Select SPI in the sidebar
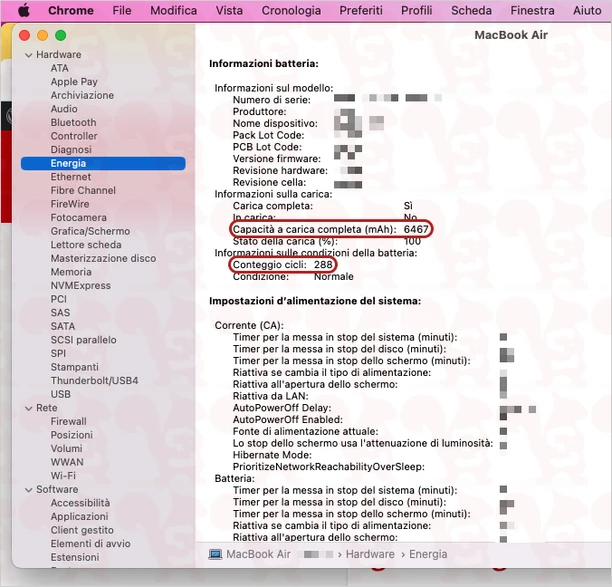612x587 pixels. pyautogui.click(x=58, y=354)
